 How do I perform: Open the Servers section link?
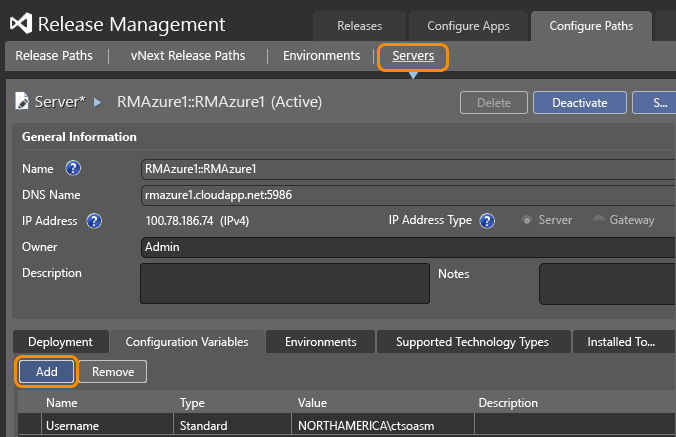[x=413, y=56]
